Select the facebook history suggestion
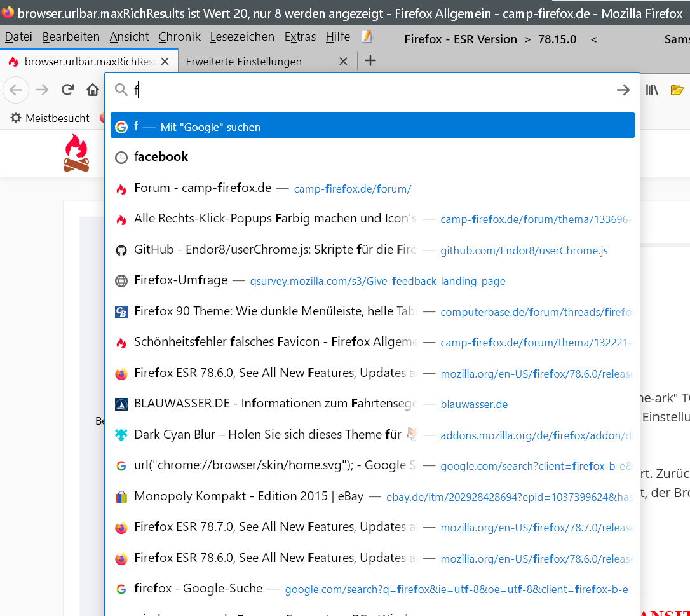Image resolution: width=690 pixels, height=616 pixels. coord(372,157)
